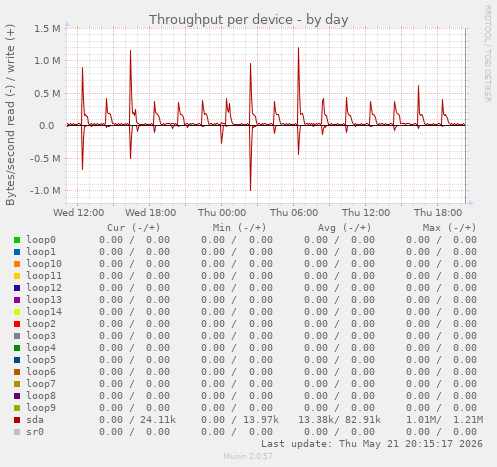Click the Thu 06:00 x-axis label
The height and width of the screenshot is (467, 497).
click(x=294, y=213)
